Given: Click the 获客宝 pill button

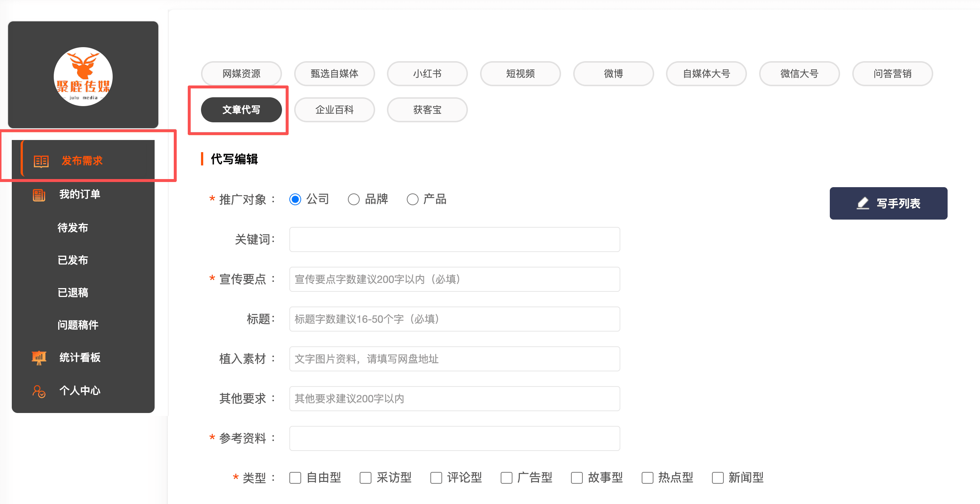Looking at the screenshot, I should coord(427,110).
